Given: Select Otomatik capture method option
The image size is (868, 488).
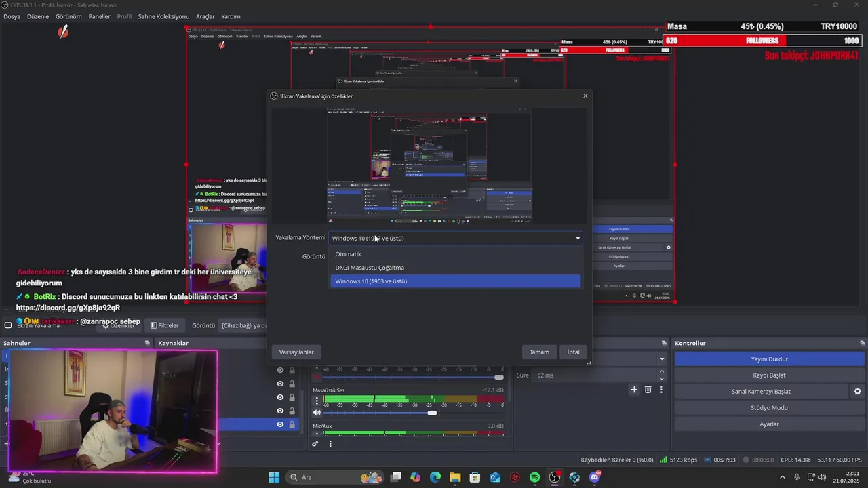Looking at the screenshot, I should tap(456, 254).
